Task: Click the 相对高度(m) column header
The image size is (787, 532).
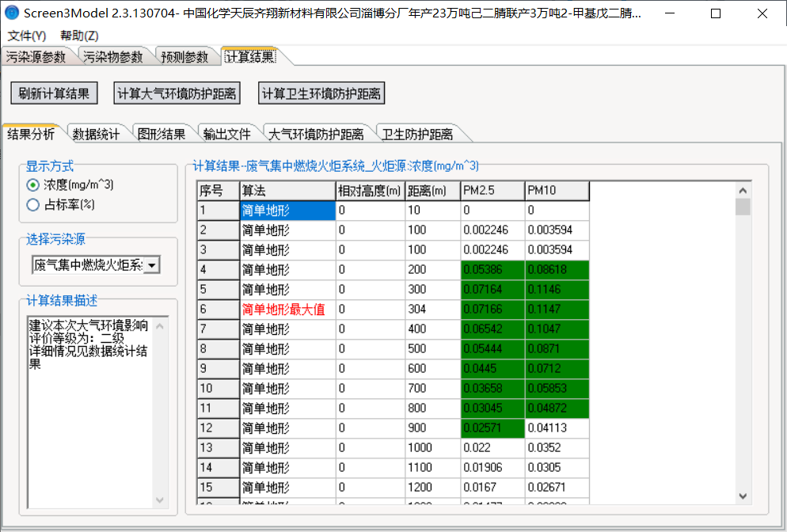Action: point(371,191)
